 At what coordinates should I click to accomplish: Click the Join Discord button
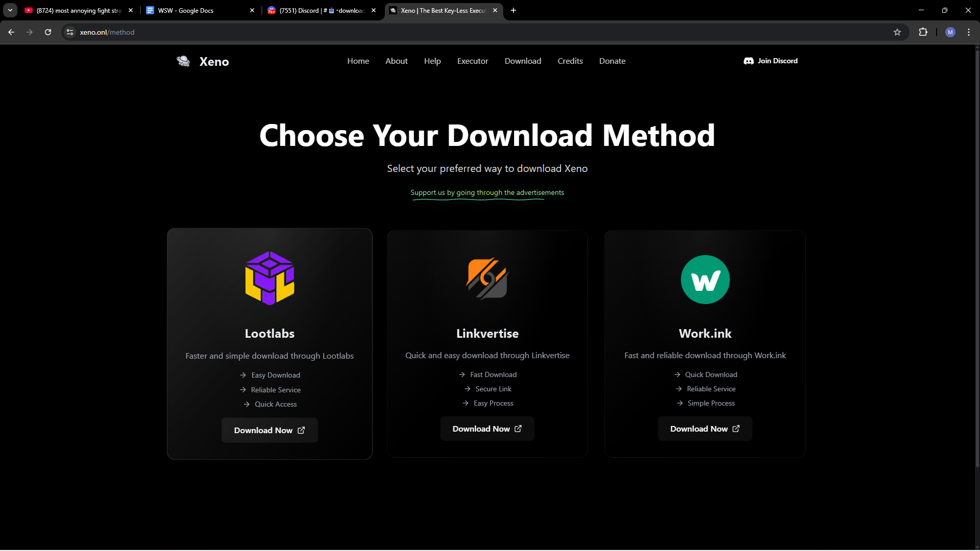[x=771, y=61]
